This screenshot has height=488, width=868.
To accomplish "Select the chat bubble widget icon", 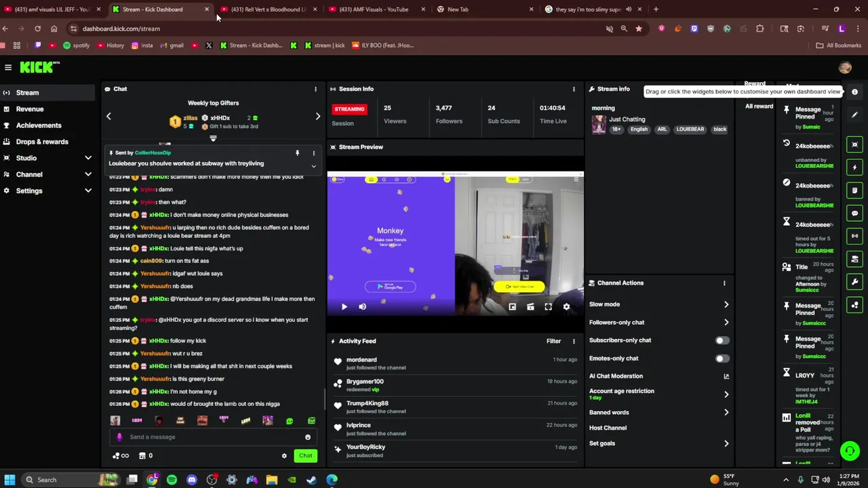I will (854, 213).
